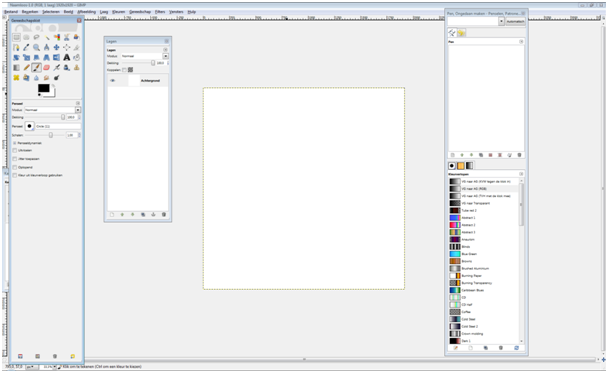Select the Ellipse Select tool
The height and width of the screenshot is (373, 608).
click(26, 37)
